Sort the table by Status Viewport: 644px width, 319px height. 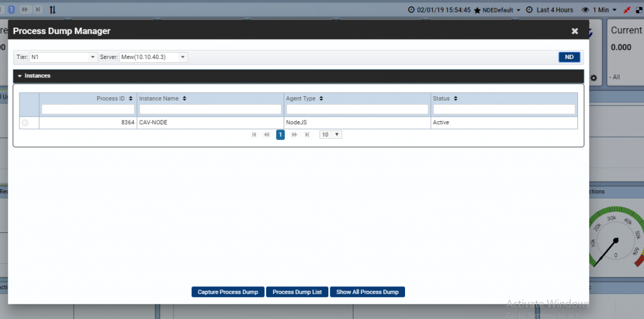[x=455, y=99]
